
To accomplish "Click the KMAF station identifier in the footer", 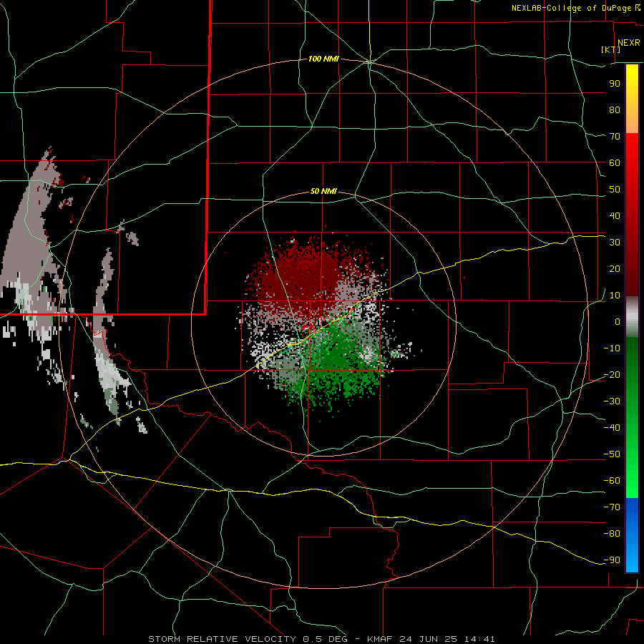I will click(x=379, y=639).
